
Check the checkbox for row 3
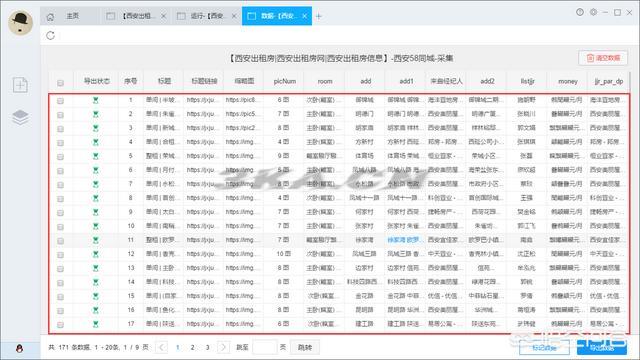tap(60, 129)
